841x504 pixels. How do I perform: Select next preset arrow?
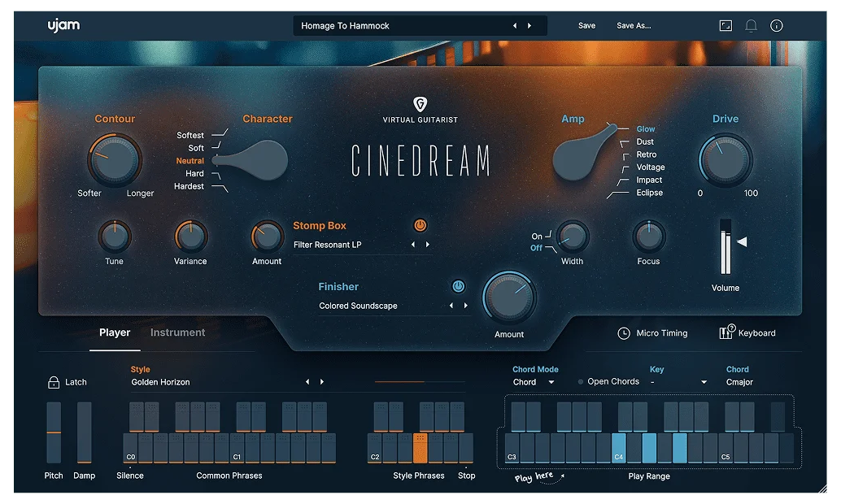pyautogui.click(x=529, y=26)
